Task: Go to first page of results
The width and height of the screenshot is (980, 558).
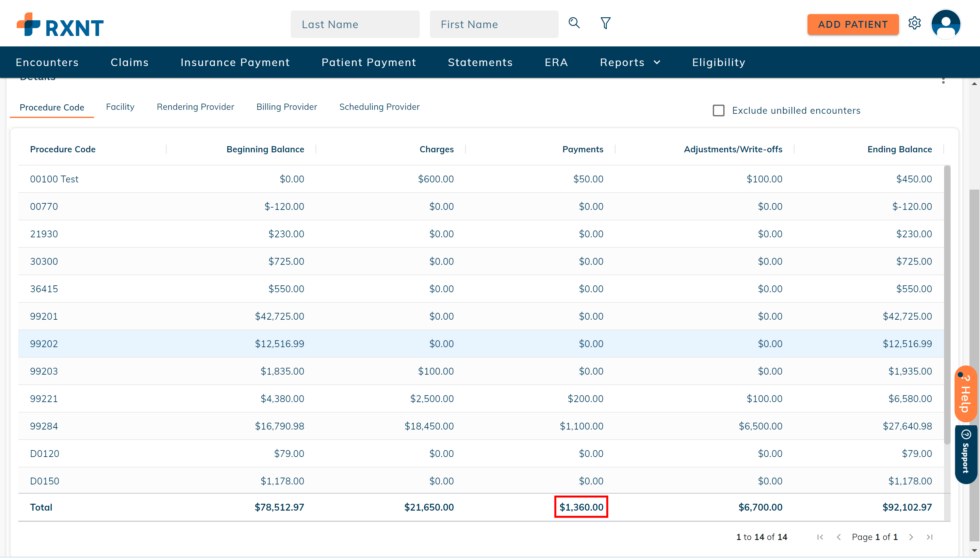Action: 820,537
